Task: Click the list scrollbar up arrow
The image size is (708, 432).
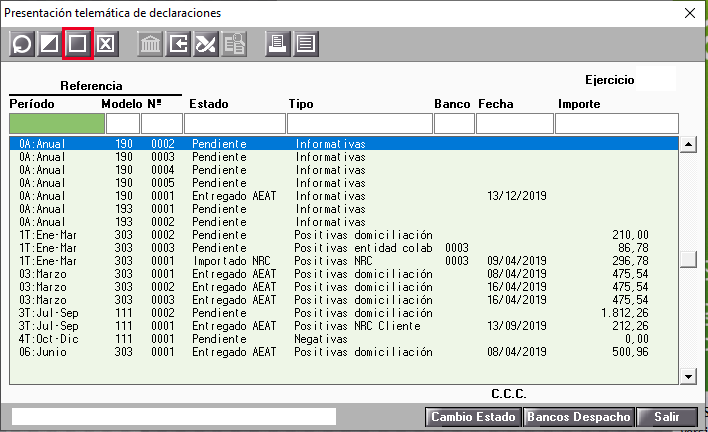Action: pos(688,144)
